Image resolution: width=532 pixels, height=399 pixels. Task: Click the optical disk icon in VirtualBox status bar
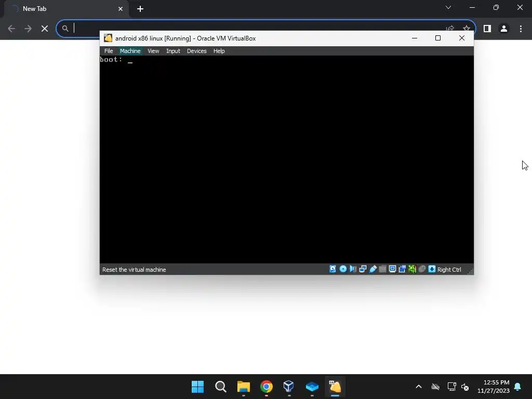click(343, 269)
